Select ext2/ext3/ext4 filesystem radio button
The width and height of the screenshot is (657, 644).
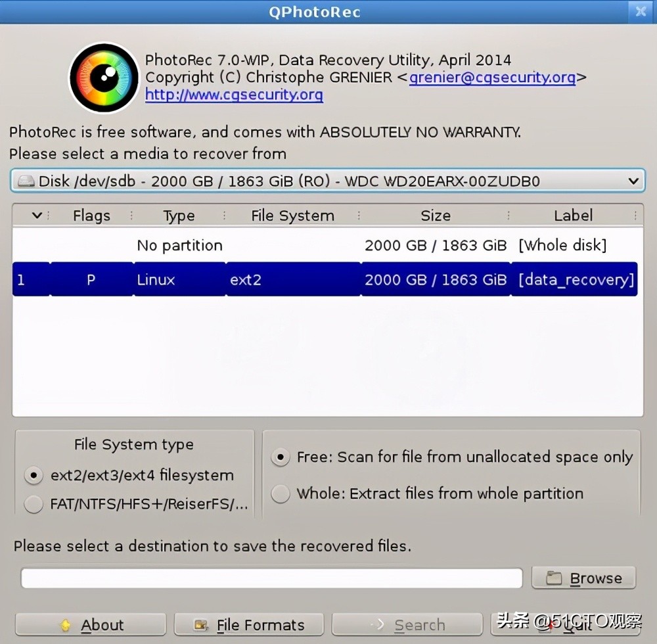click(x=34, y=476)
